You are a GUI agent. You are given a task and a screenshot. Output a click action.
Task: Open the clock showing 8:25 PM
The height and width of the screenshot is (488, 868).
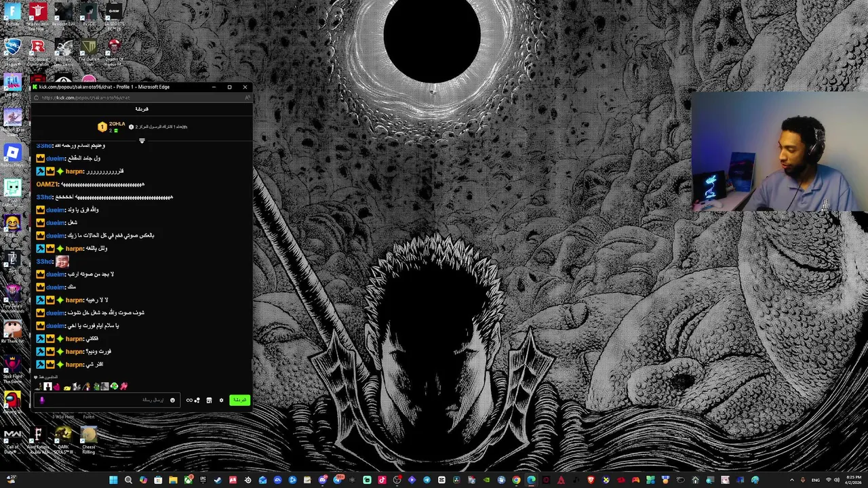click(854, 480)
